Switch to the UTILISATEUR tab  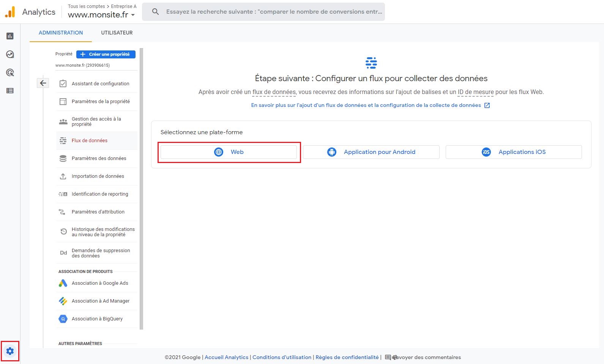pos(117,33)
